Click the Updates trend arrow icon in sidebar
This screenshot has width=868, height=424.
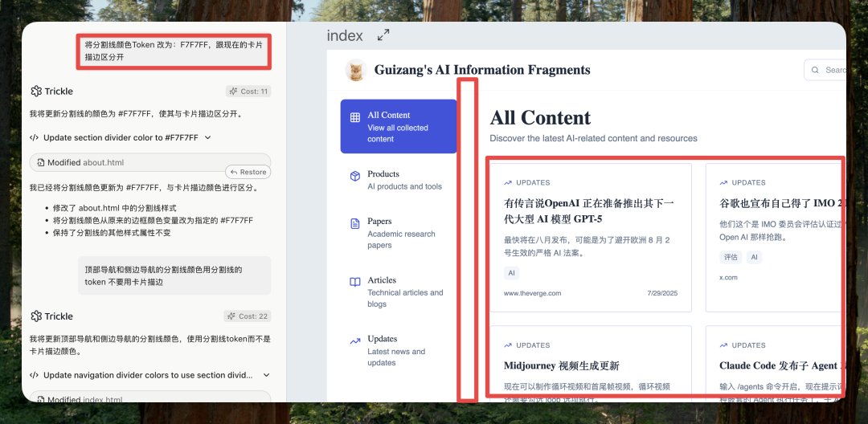[x=355, y=341]
